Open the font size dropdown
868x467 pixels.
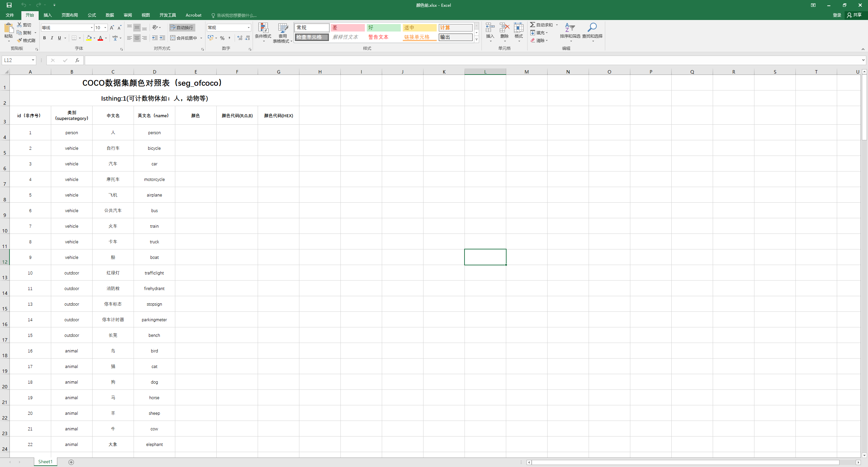tap(105, 27)
